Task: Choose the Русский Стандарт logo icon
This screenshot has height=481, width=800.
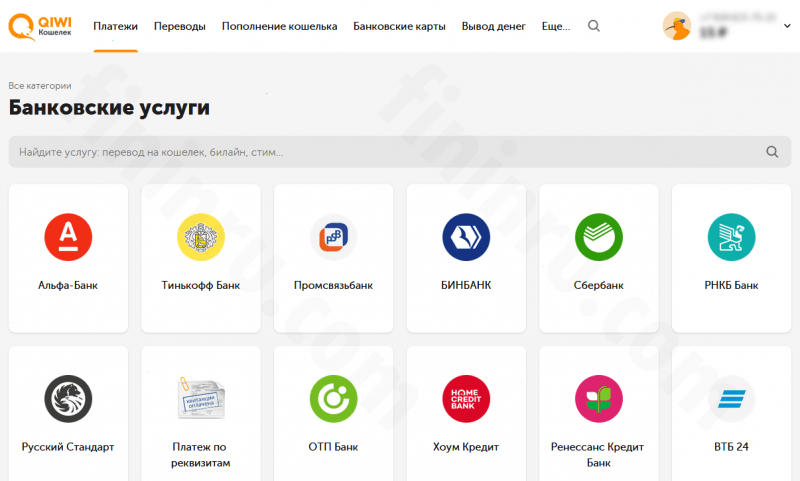Action: point(68,399)
